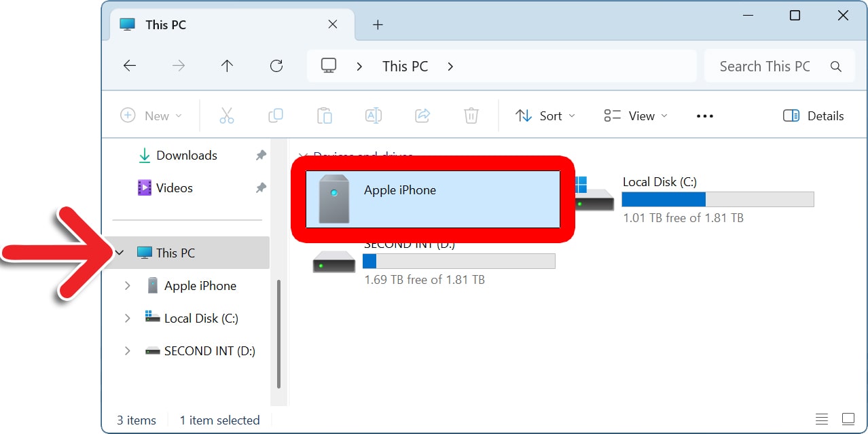This screenshot has height=434, width=868.
Task: Switch to details list view in status bar
Action: (822, 418)
